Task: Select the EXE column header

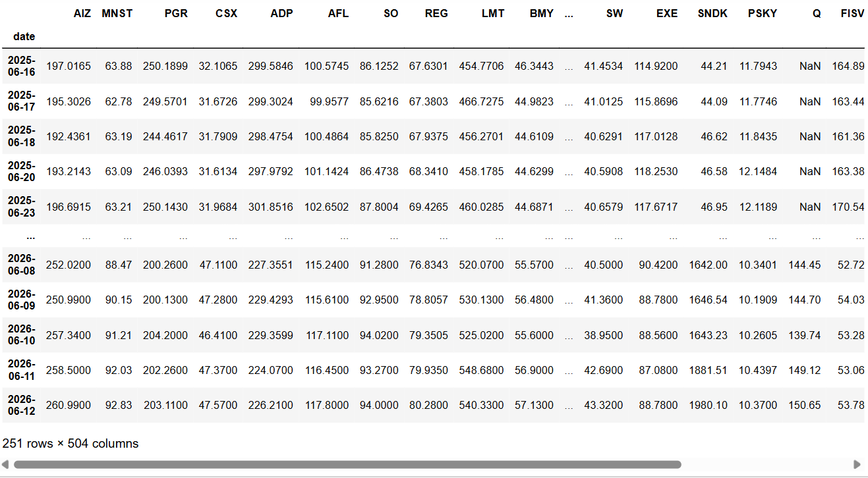Action: coord(667,13)
